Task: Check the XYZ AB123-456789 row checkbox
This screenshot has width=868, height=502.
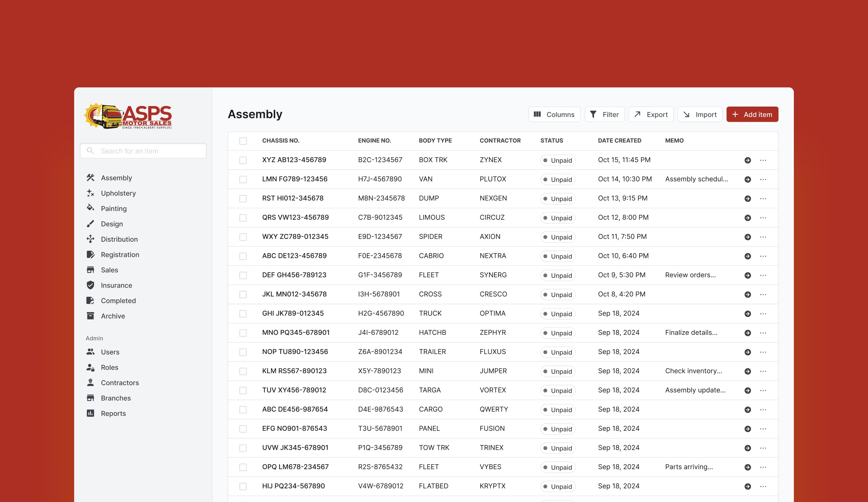Action: click(243, 160)
